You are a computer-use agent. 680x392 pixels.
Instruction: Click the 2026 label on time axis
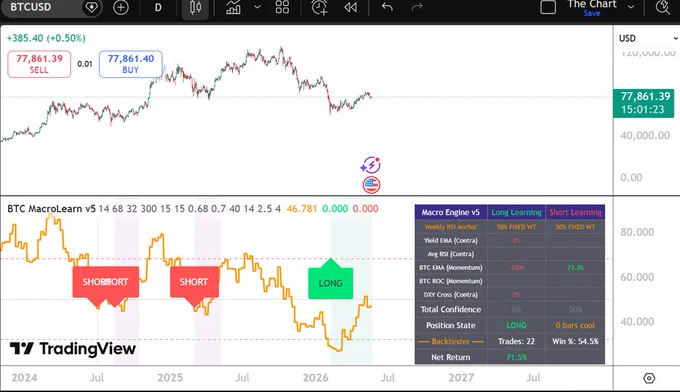pos(315,378)
